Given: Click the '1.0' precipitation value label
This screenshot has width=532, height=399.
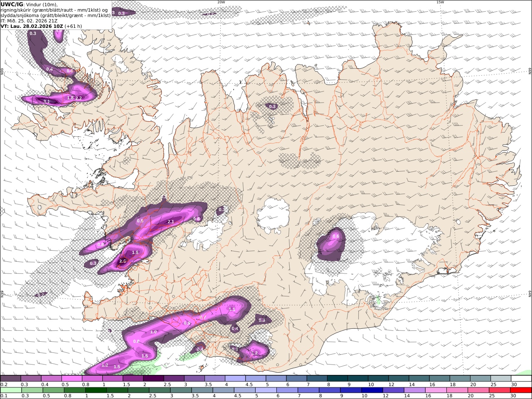Looking at the screenshot, I should [153, 332].
